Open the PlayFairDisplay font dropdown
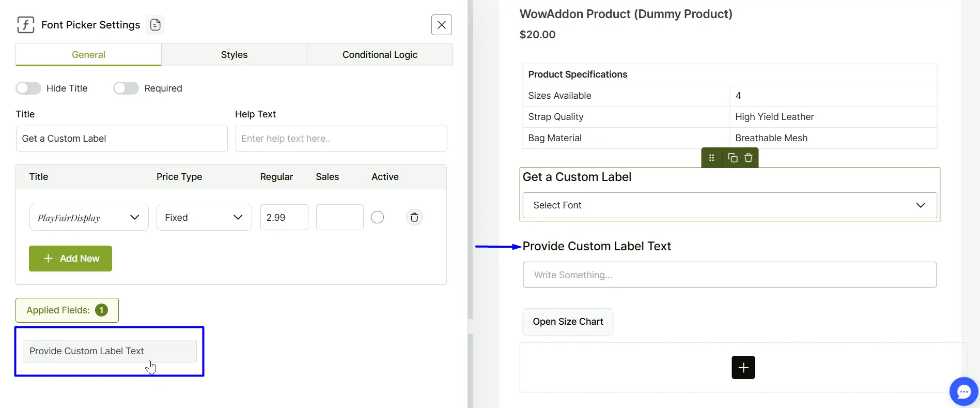 (x=89, y=217)
